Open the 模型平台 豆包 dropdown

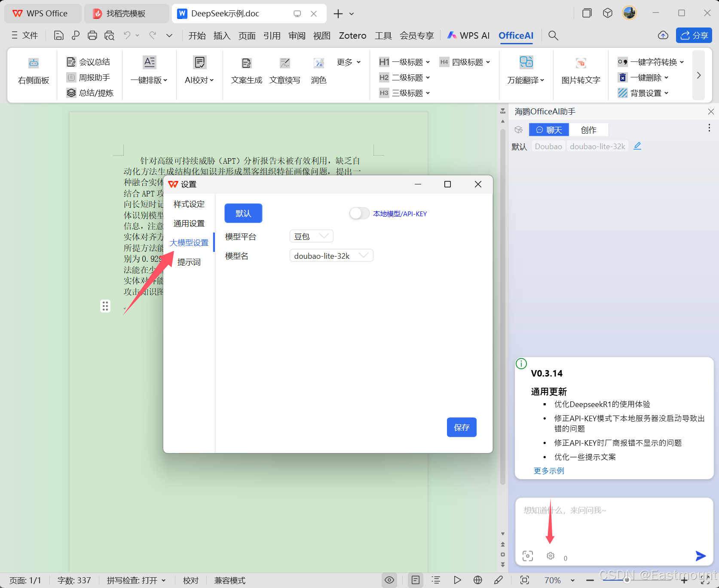click(x=312, y=236)
